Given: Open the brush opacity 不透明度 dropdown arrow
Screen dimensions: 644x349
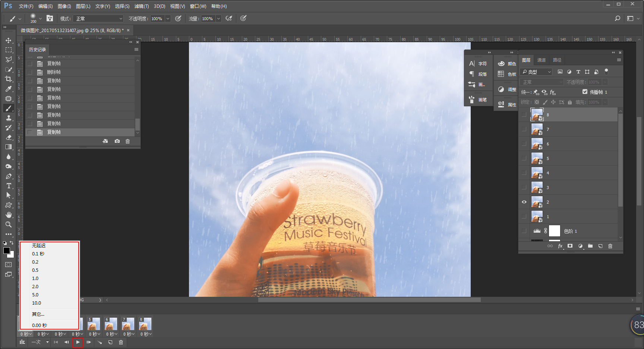Looking at the screenshot, I should click(x=168, y=19).
